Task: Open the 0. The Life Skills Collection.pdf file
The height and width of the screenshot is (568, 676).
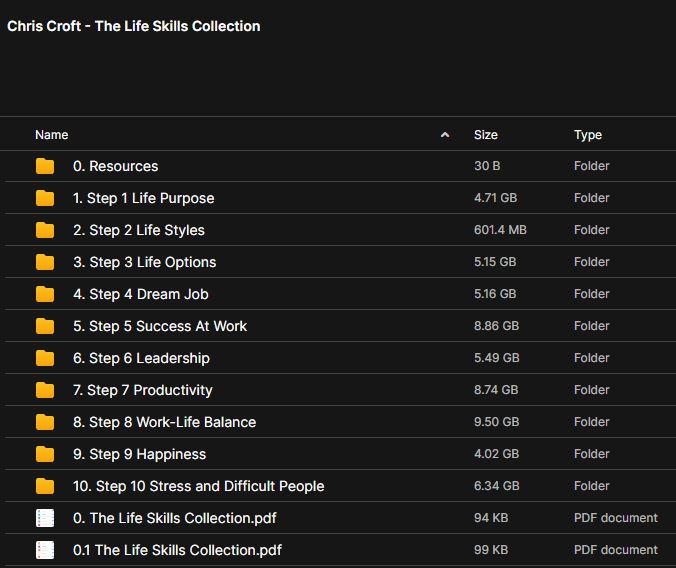Action: click(x=175, y=518)
